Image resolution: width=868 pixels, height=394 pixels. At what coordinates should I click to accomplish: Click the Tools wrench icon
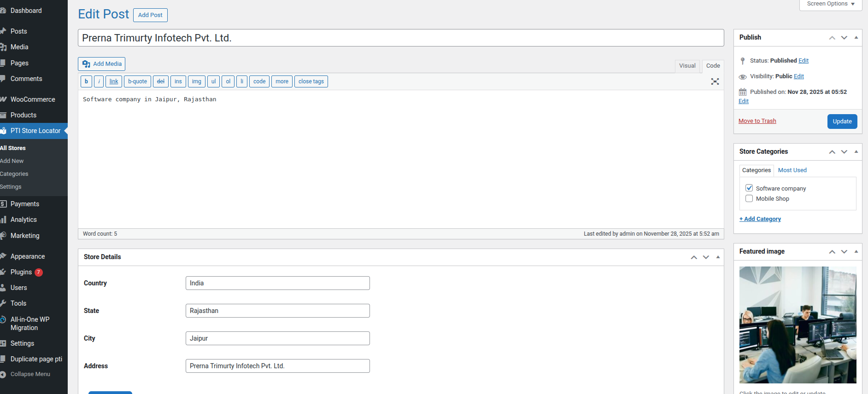click(x=3, y=303)
